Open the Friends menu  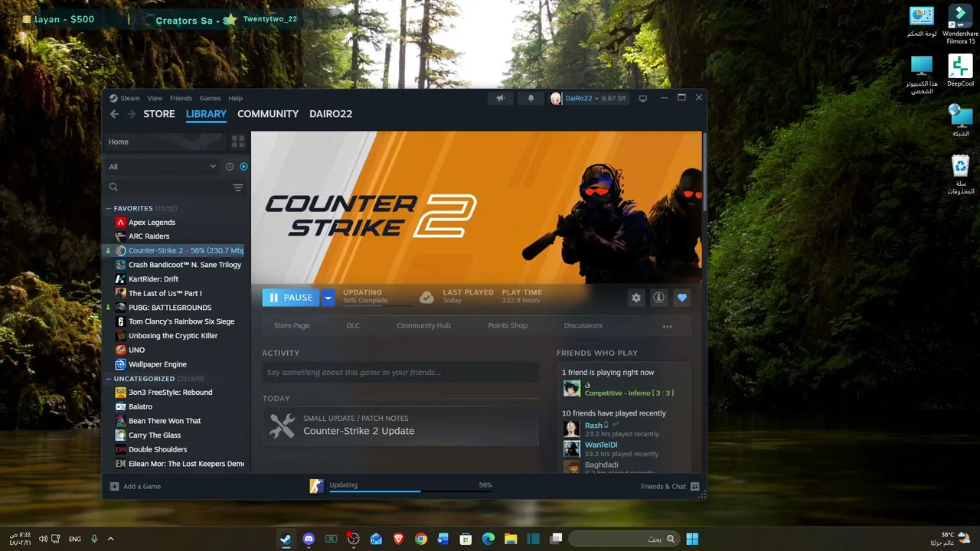[181, 98]
